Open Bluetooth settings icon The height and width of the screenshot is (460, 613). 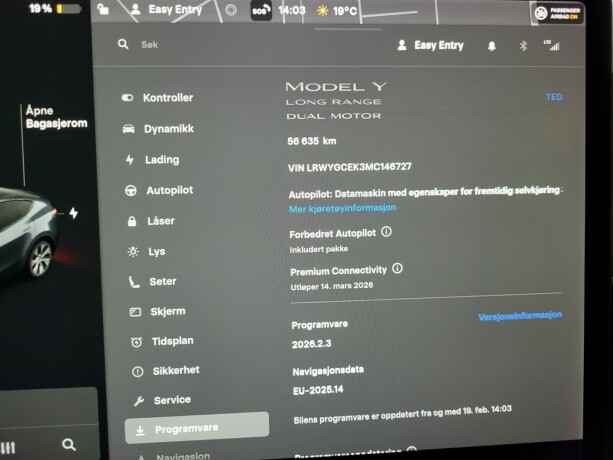522,46
